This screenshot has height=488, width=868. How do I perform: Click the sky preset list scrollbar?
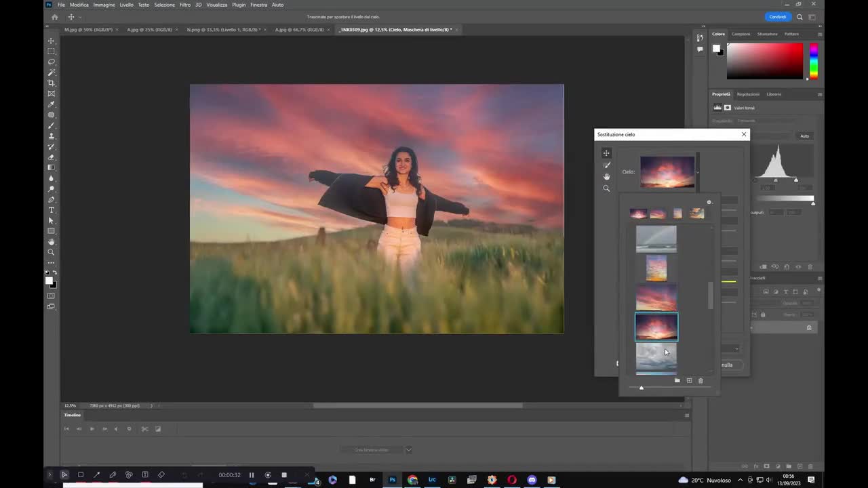pyautogui.click(x=711, y=295)
